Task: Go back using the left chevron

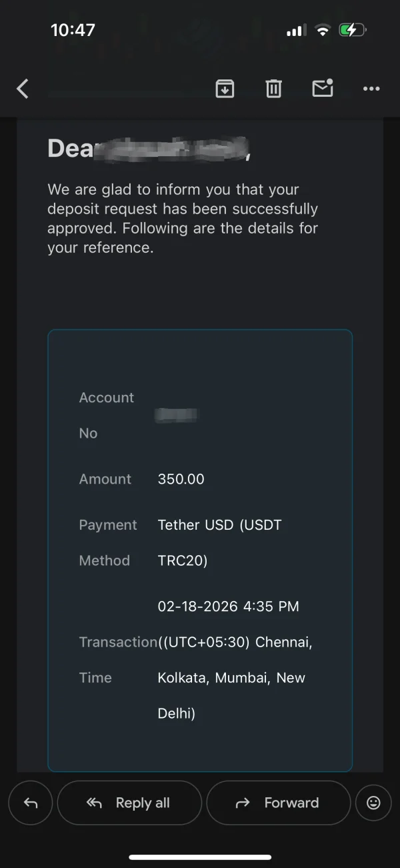Action: click(23, 88)
